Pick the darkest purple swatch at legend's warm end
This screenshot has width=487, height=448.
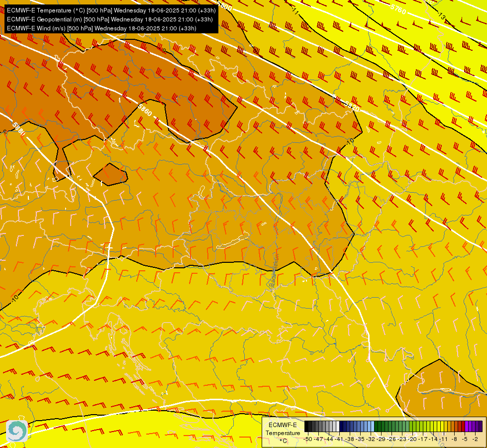[481, 426]
